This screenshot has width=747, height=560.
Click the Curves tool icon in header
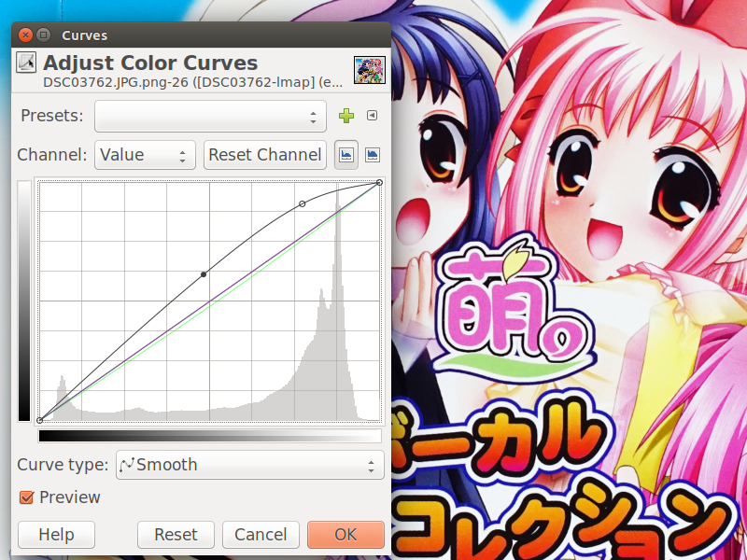pyautogui.click(x=26, y=63)
